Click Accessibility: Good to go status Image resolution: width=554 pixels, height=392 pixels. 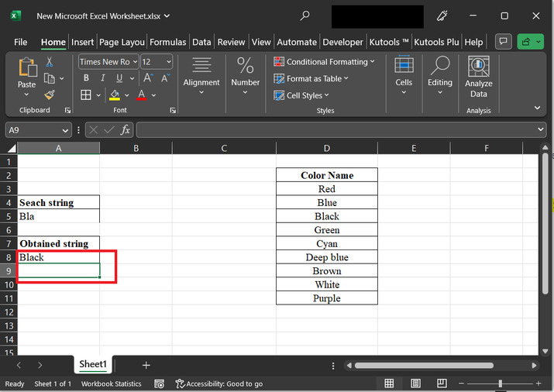(x=219, y=383)
